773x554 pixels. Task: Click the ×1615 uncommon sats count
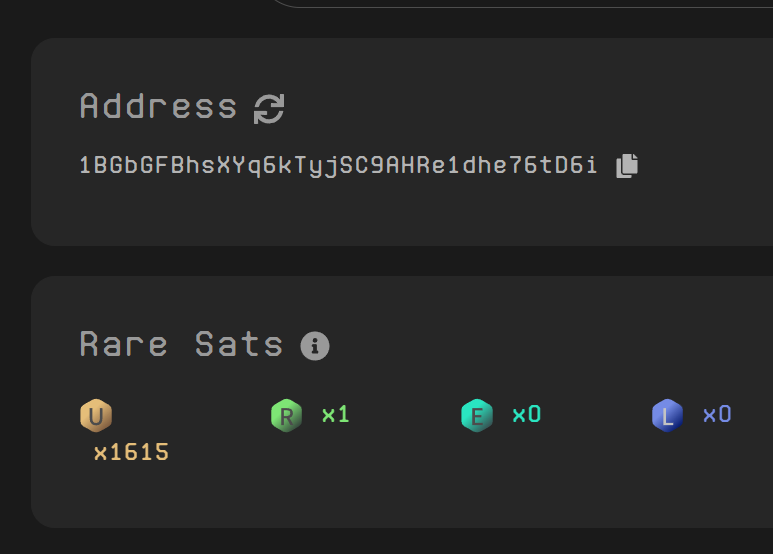[131, 452]
